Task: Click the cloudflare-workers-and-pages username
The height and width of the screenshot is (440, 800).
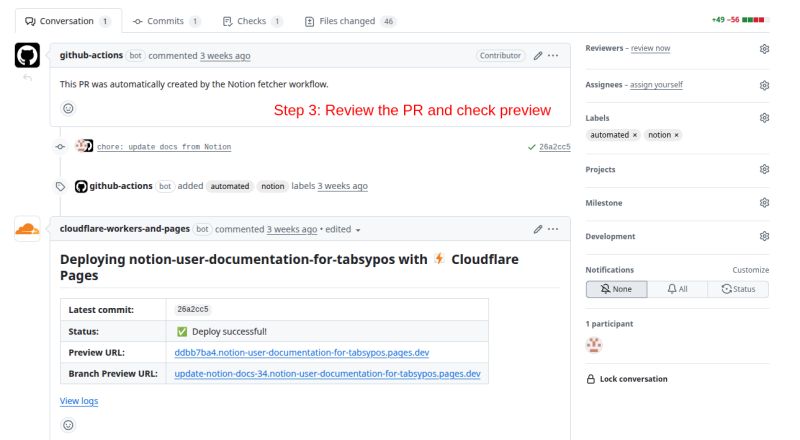Action: [124, 229]
